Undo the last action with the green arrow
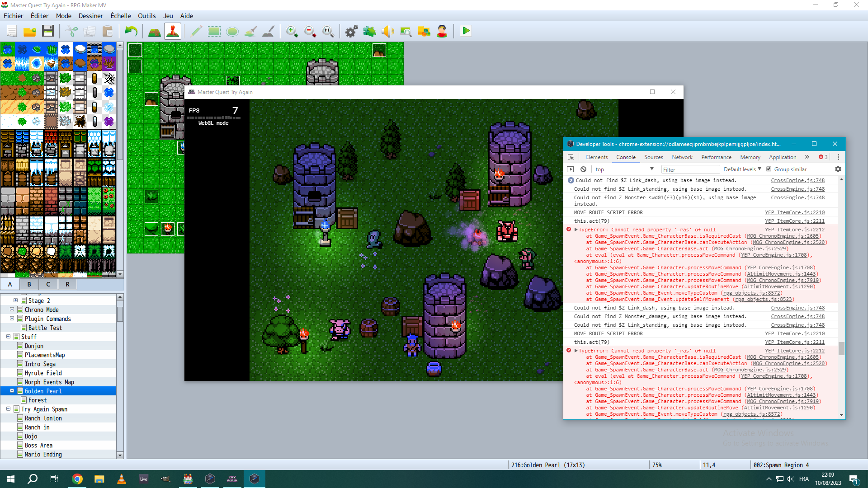The height and width of the screenshot is (488, 868). (x=131, y=31)
